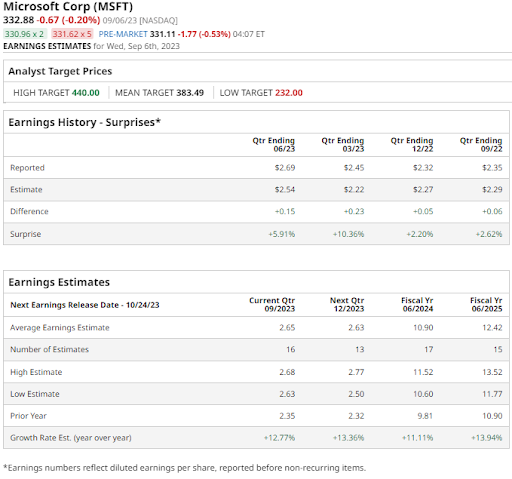Screen dimensions: 512x479
Task: Select surprise value +2.62%
Action: (x=489, y=234)
